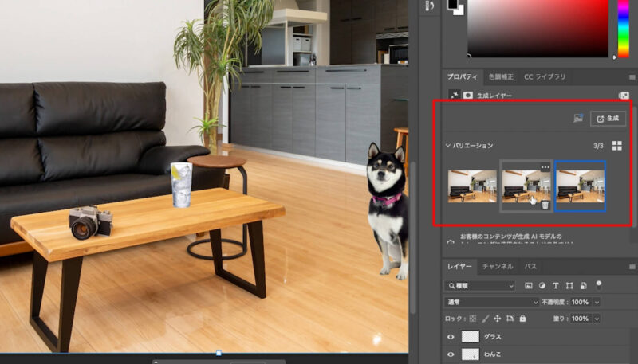Open the Layers panel menu icon
Screen dimensions: 638x364
click(632, 267)
